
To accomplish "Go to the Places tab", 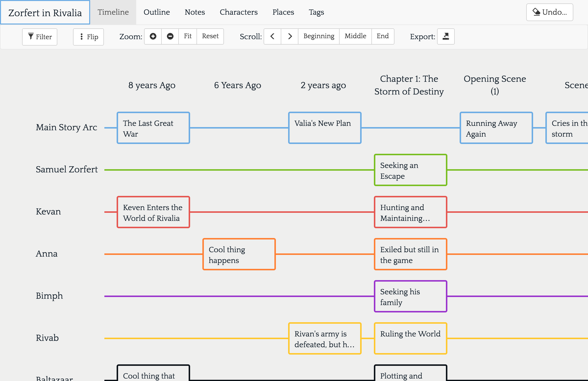I will [283, 12].
